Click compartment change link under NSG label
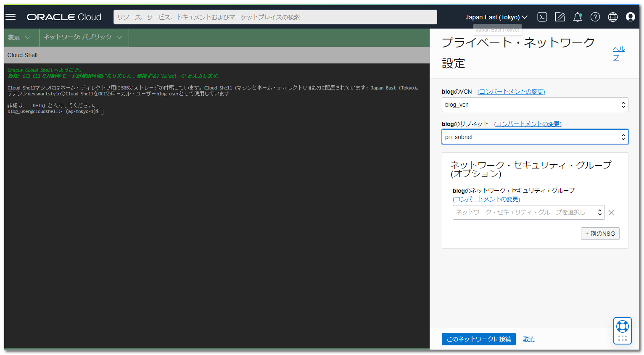The width and height of the screenshot is (644, 355). point(486,199)
